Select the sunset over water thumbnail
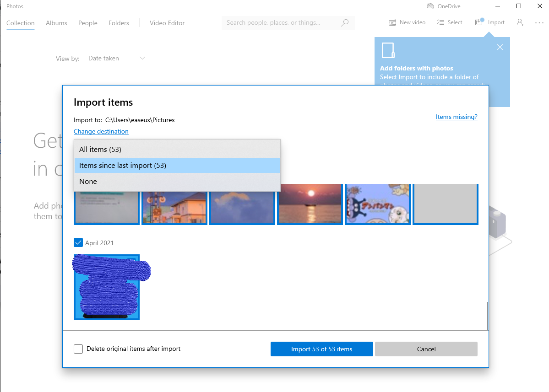The width and height of the screenshot is (549, 392). 310,204
